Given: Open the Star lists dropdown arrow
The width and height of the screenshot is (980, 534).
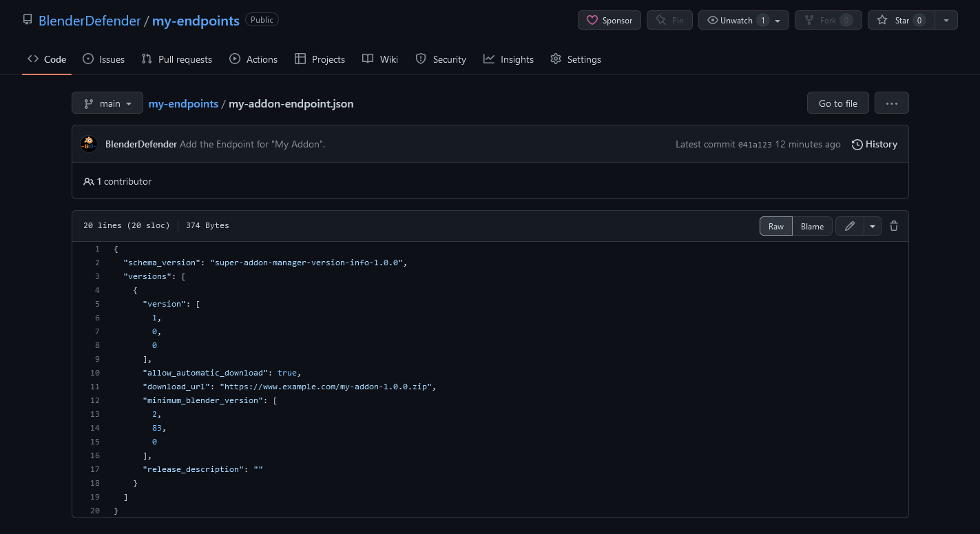Looking at the screenshot, I should 946,21.
